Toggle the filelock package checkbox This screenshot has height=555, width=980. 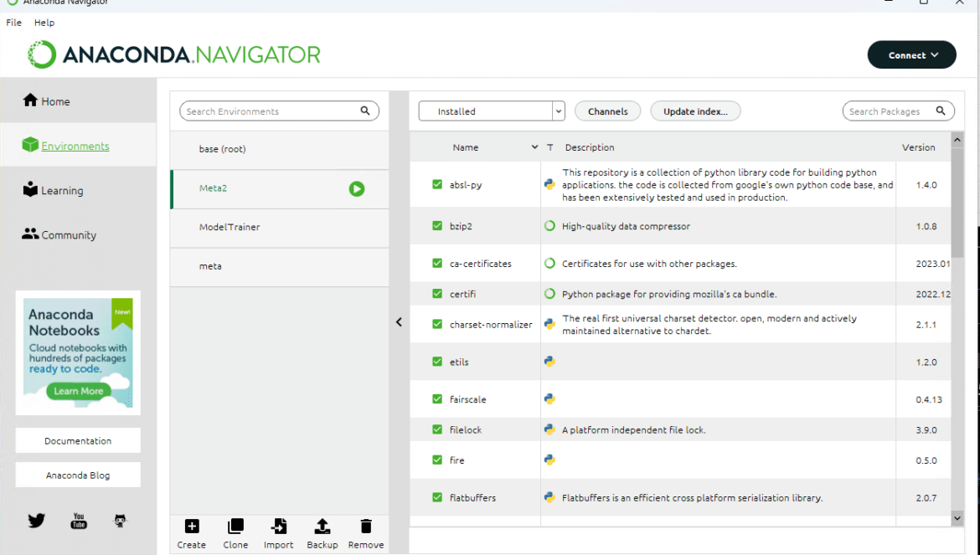click(x=437, y=429)
